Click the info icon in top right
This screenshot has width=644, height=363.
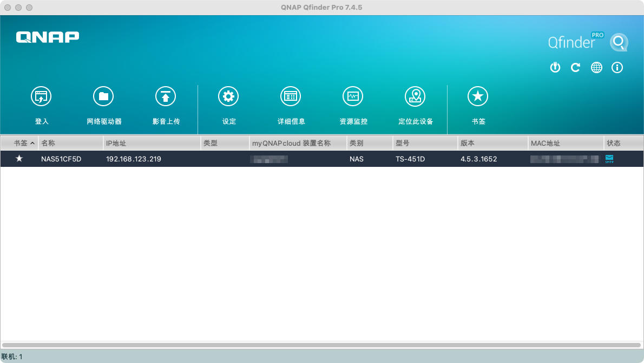click(617, 67)
